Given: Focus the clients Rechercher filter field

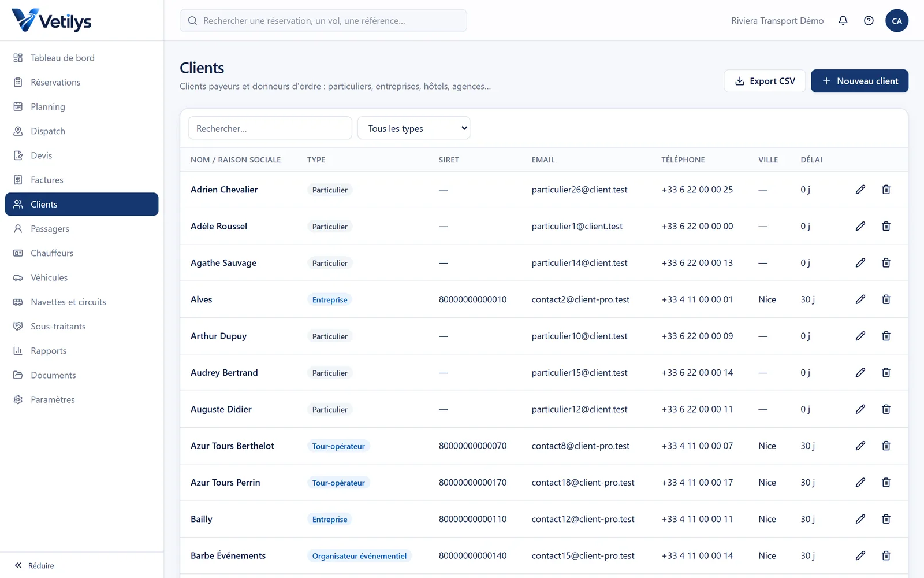Looking at the screenshot, I should pyautogui.click(x=270, y=128).
